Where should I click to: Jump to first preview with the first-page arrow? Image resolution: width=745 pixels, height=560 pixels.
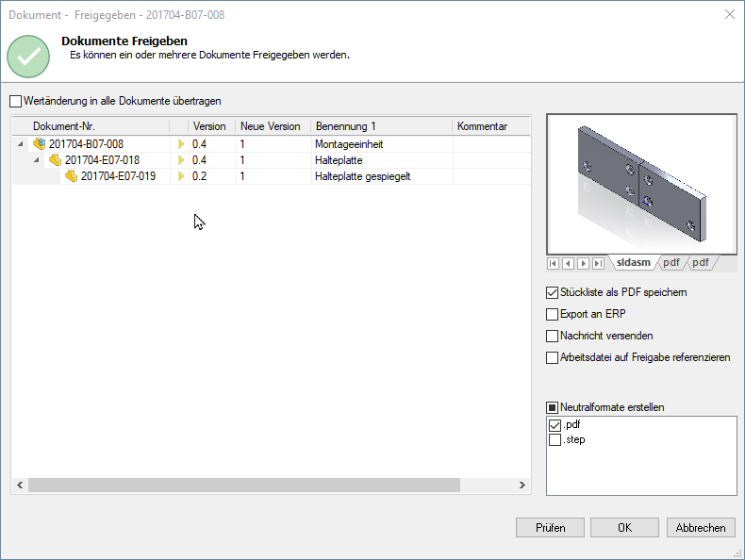[554, 263]
